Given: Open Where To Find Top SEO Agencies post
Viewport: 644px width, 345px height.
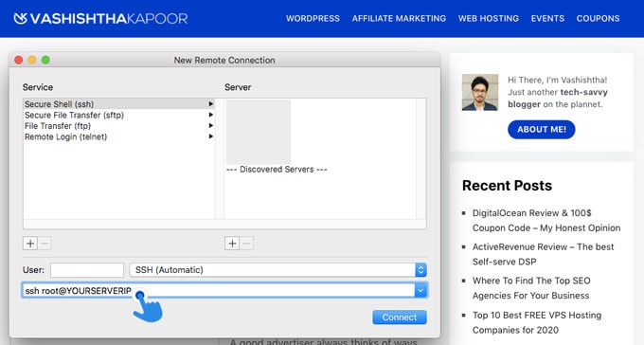Looking at the screenshot, I should (531, 288).
